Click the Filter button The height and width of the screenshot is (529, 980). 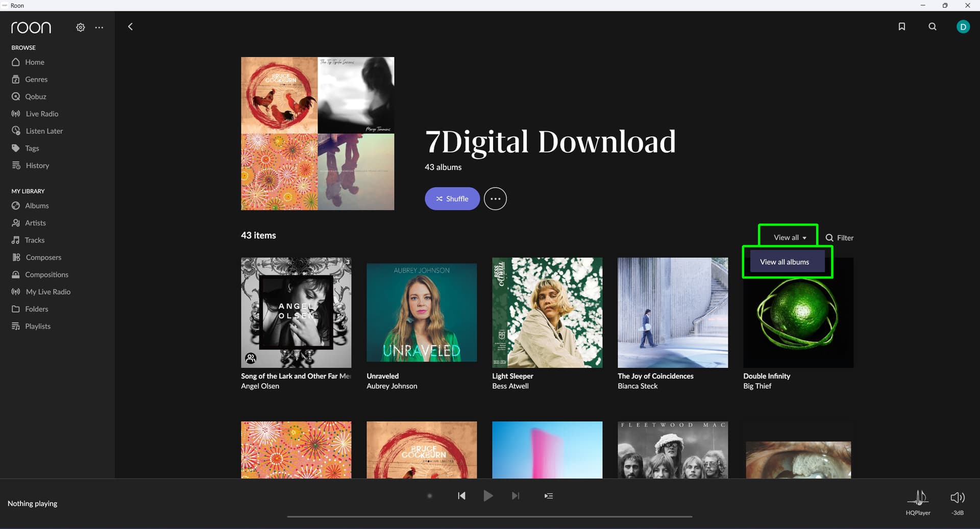[840, 238]
